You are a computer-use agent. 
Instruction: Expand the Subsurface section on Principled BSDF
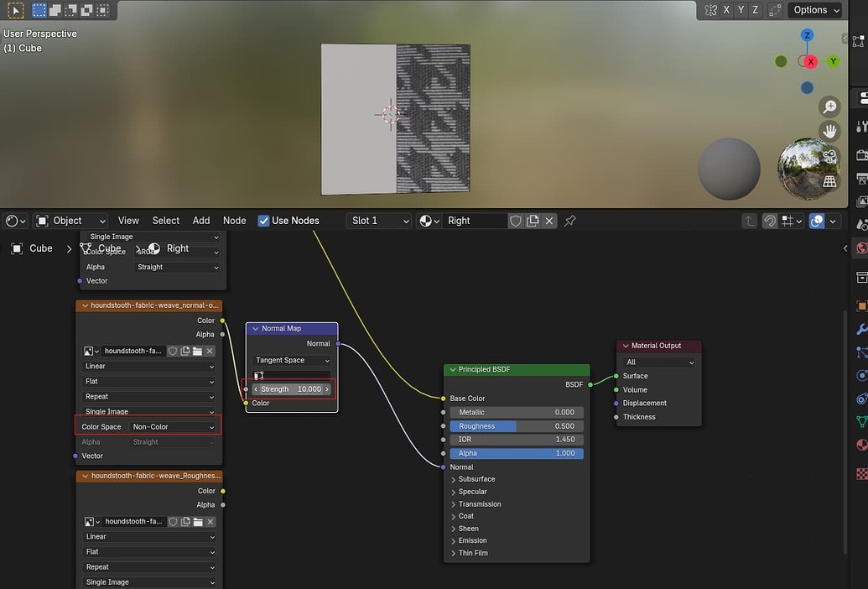pyautogui.click(x=476, y=479)
